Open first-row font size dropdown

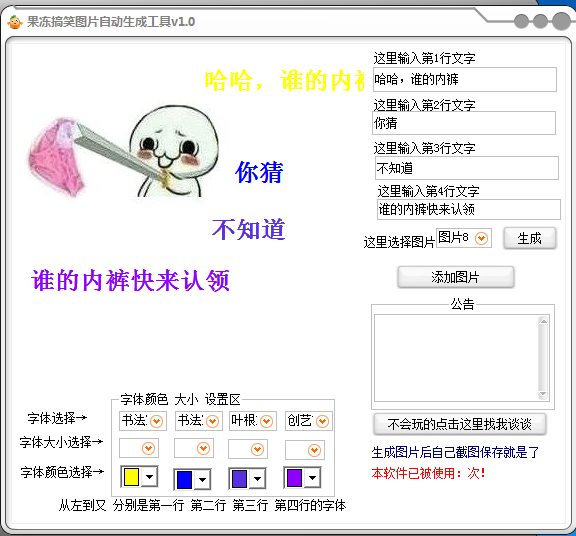click(x=139, y=448)
